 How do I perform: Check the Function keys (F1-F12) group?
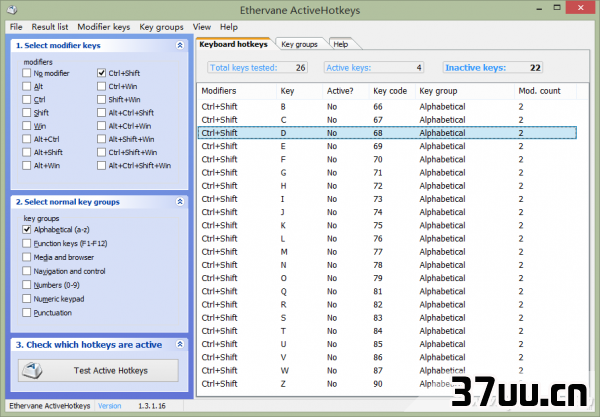(26, 243)
